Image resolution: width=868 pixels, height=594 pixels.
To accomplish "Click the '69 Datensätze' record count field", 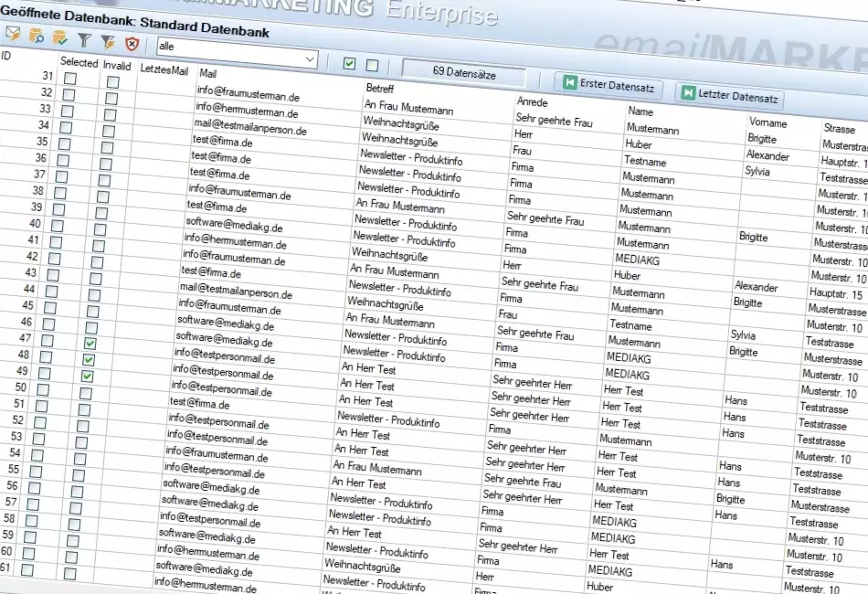I will point(464,72).
